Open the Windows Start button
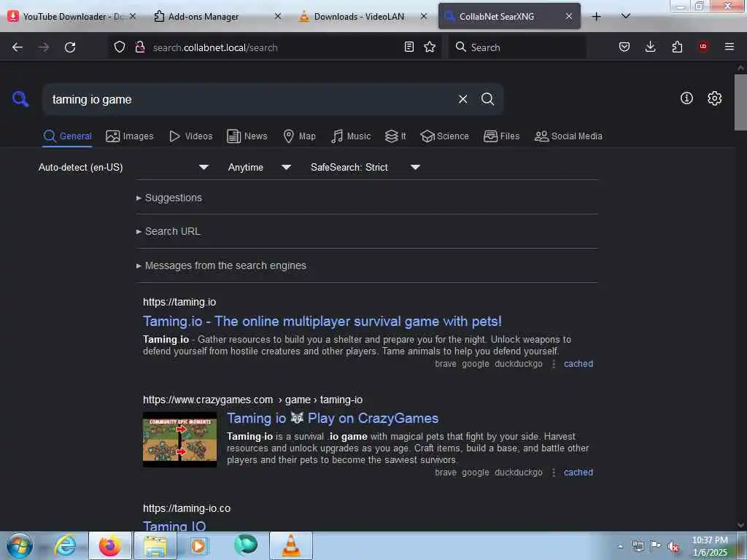 pos(19,545)
